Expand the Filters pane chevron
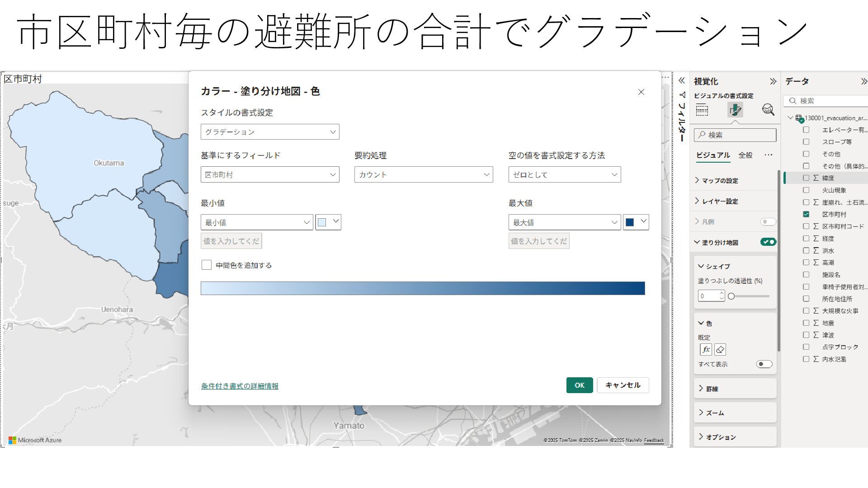This screenshot has height=488, width=868. tap(682, 81)
